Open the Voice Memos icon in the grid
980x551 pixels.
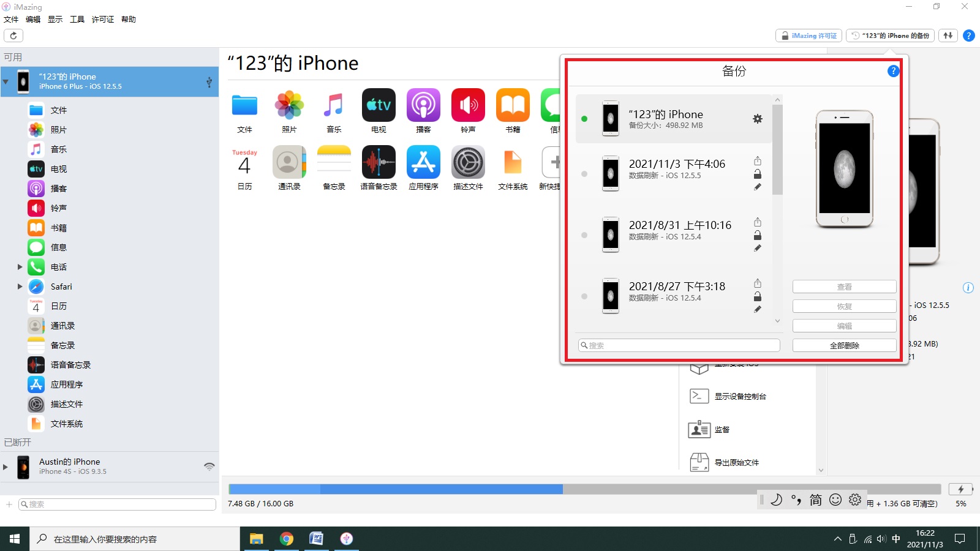pos(379,162)
